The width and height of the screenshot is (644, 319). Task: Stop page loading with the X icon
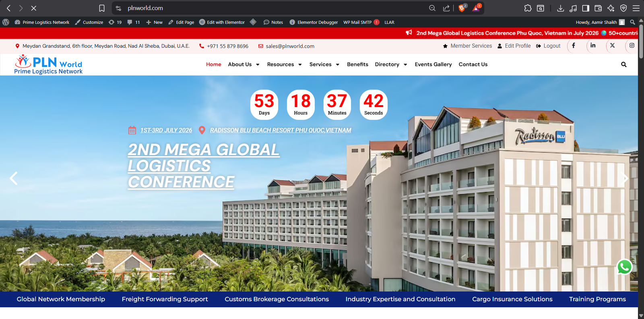(x=34, y=8)
